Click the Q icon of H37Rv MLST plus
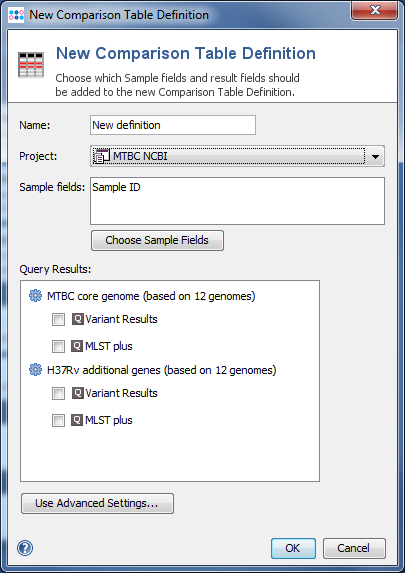The image size is (405, 573). tap(77, 420)
